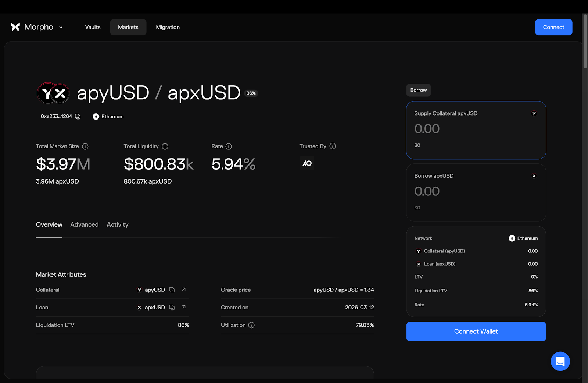Click the Market Attributes heading
This screenshot has height=383, width=588.
61,274
